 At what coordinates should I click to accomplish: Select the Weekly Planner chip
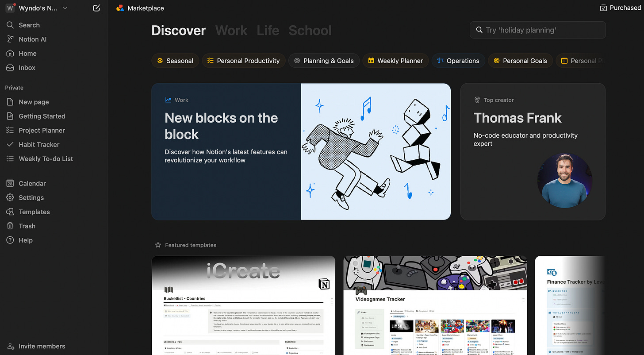click(x=395, y=61)
